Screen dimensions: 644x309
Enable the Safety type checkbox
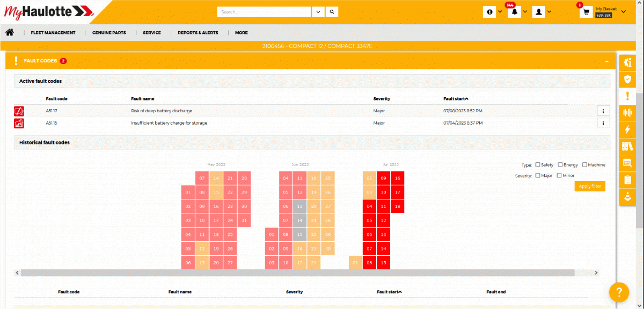(538, 165)
